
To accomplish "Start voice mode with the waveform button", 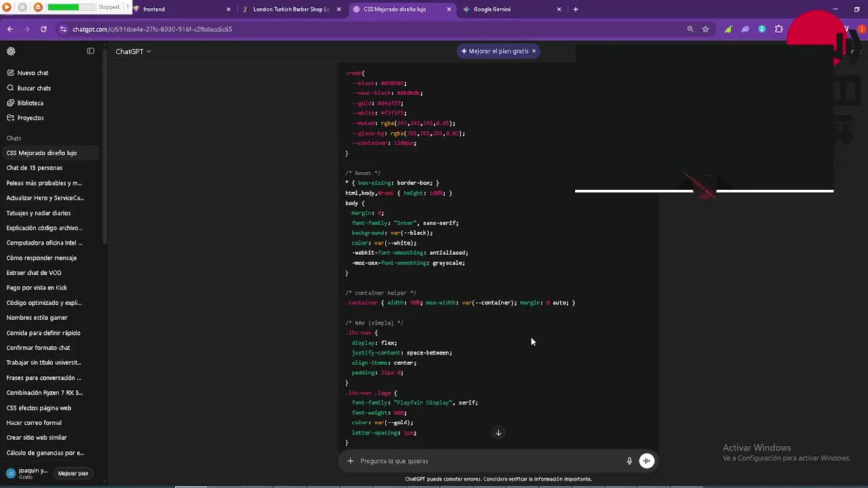I will (x=647, y=461).
